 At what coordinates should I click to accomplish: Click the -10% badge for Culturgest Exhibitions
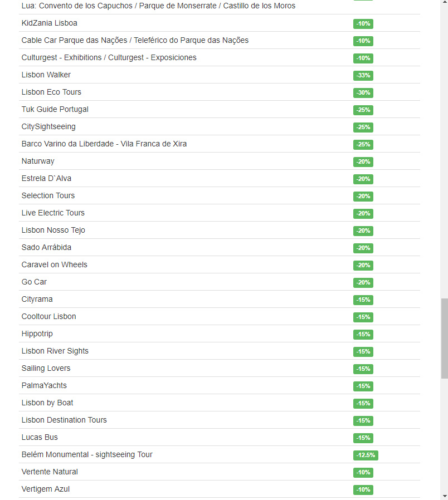(x=363, y=58)
